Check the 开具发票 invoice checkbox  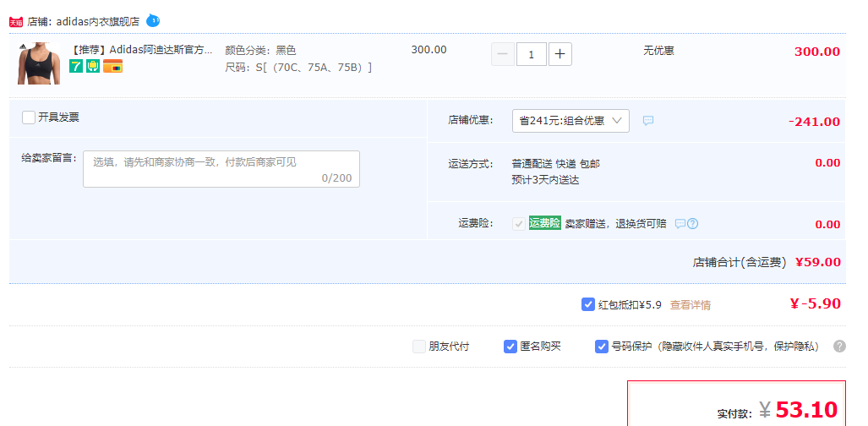click(x=29, y=117)
